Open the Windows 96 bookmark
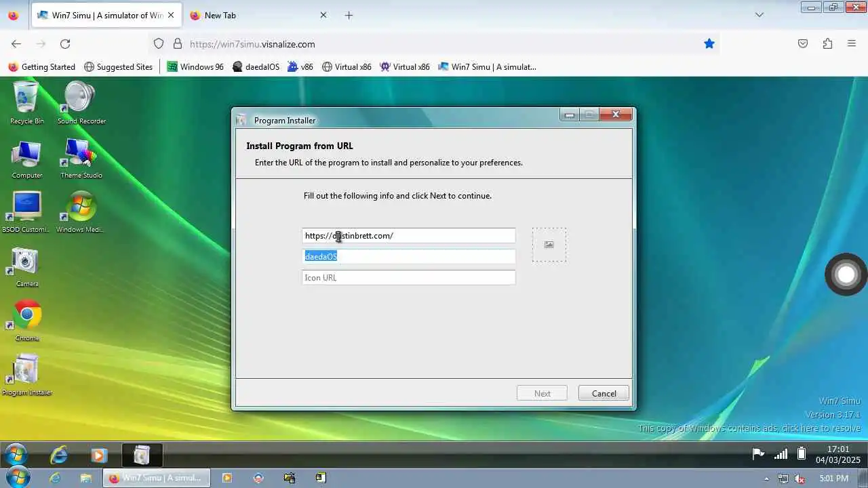The height and width of the screenshot is (488, 868). [195, 66]
